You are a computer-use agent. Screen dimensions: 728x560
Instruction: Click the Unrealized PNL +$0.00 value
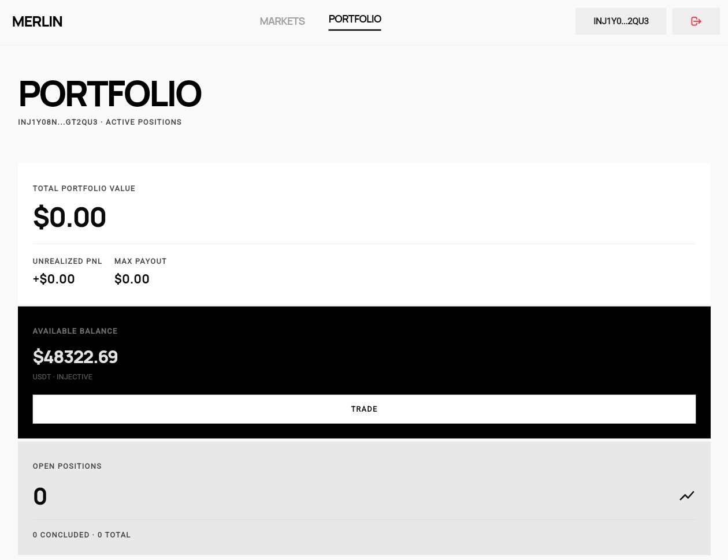(54, 279)
